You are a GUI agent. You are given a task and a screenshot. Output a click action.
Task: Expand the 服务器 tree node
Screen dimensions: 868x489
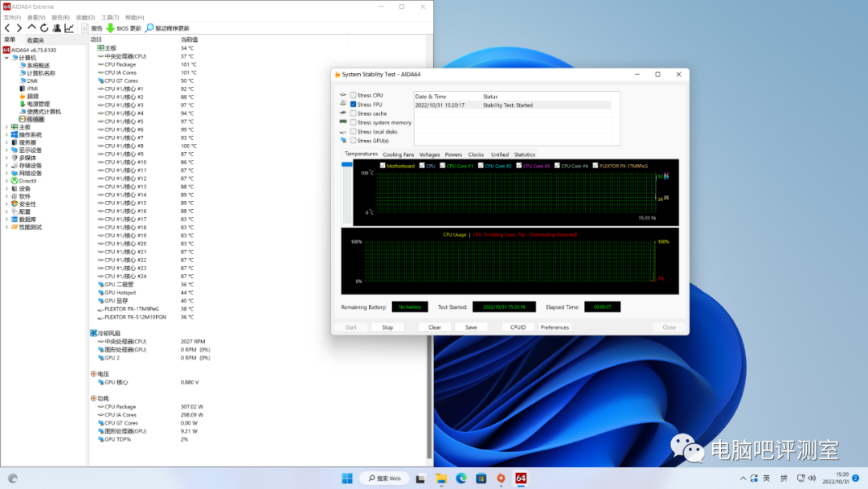pos(6,143)
